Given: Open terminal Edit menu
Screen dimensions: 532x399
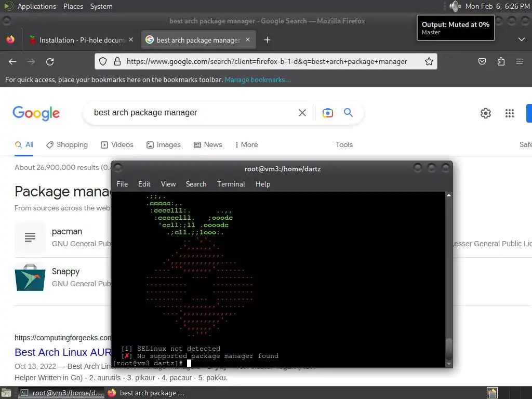Looking at the screenshot, I should click(x=144, y=184).
